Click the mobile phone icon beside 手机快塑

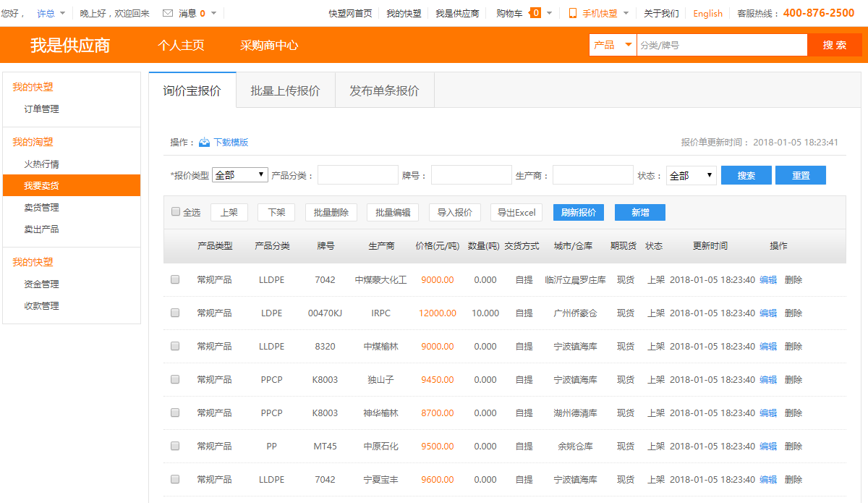point(573,13)
